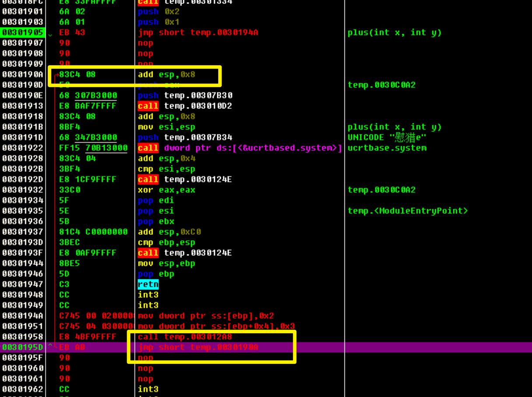Select the call temp.003012A8 instruction
Viewport: 532px width, 397px height.
(185, 337)
